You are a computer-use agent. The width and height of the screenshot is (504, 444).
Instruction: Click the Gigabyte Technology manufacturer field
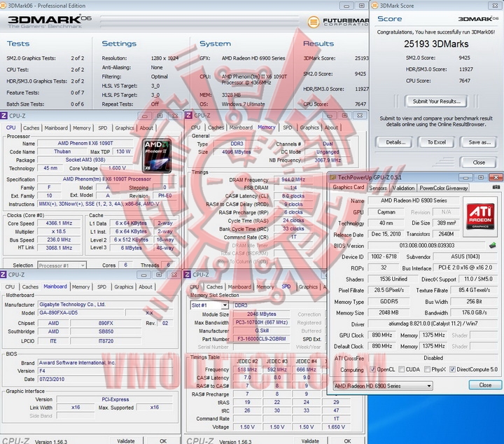tap(105, 305)
